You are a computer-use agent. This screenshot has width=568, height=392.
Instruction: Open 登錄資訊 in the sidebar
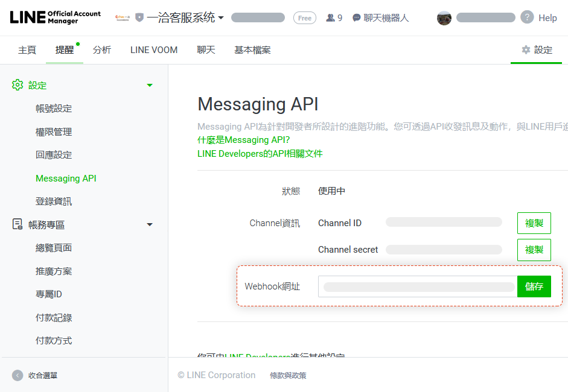[x=54, y=201]
